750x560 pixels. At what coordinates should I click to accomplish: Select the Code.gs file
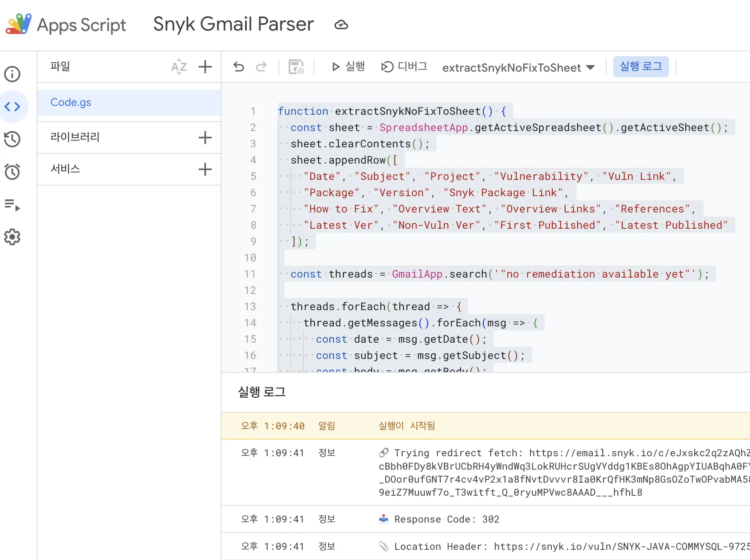129,102
